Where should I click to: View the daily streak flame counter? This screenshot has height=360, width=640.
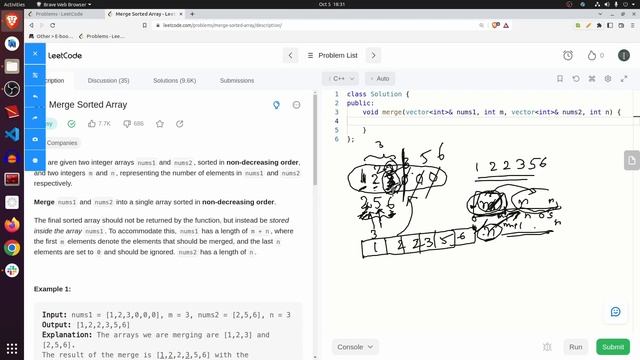click(596, 55)
